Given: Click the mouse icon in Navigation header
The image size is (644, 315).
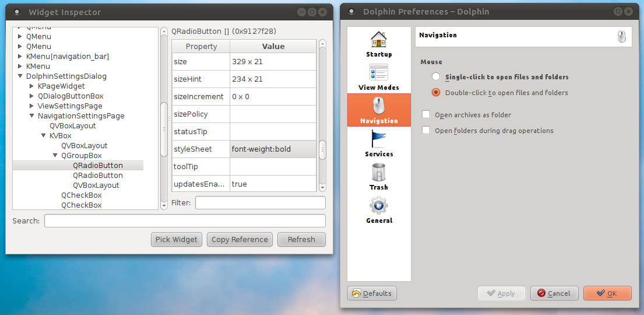Looking at the screenshot, I should (x=622, y=37).
